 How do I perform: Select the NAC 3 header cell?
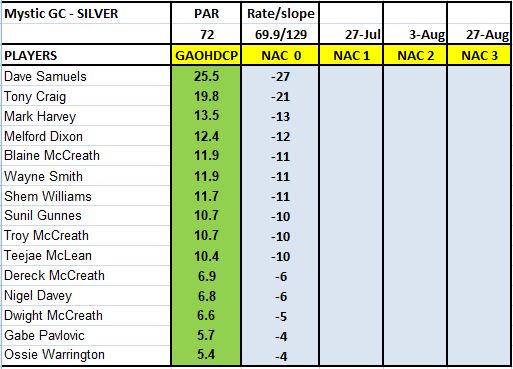[479, 55]
